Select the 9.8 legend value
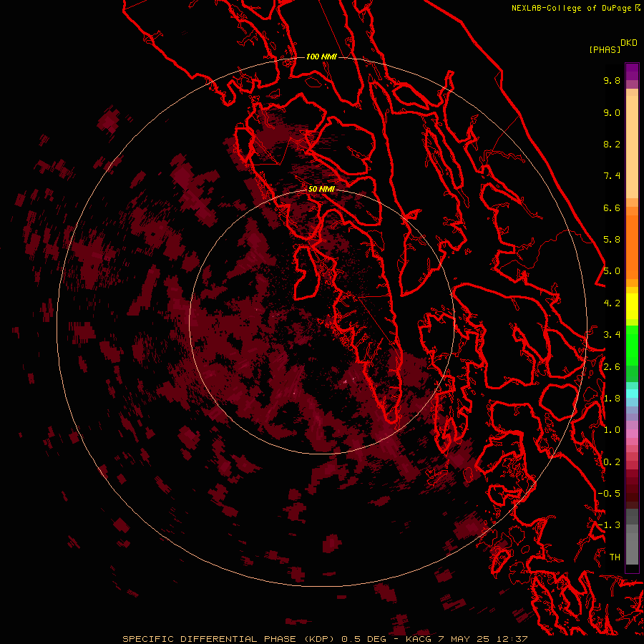The height and width of the screenshot is (644, 644). click(612, 80)
